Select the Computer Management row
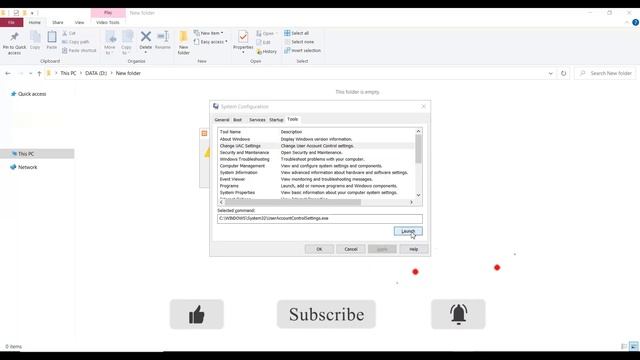The height and width of the screenshot is (360, 640). tap(316, 166)
